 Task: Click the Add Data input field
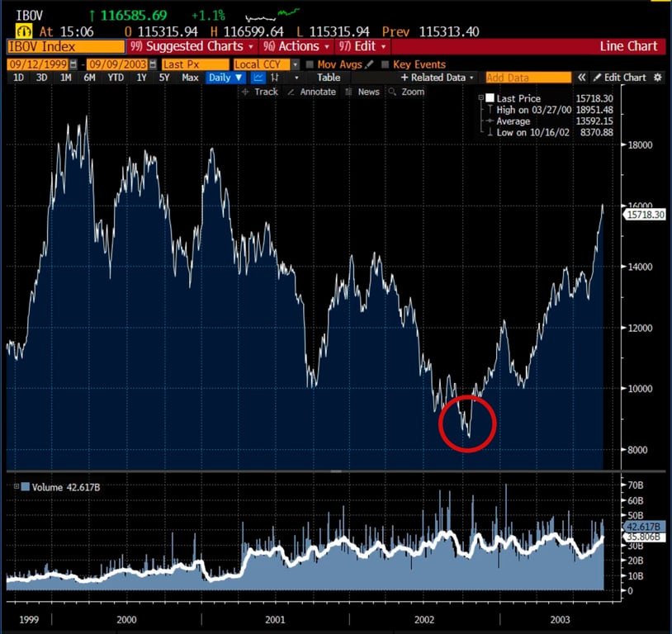528,78
